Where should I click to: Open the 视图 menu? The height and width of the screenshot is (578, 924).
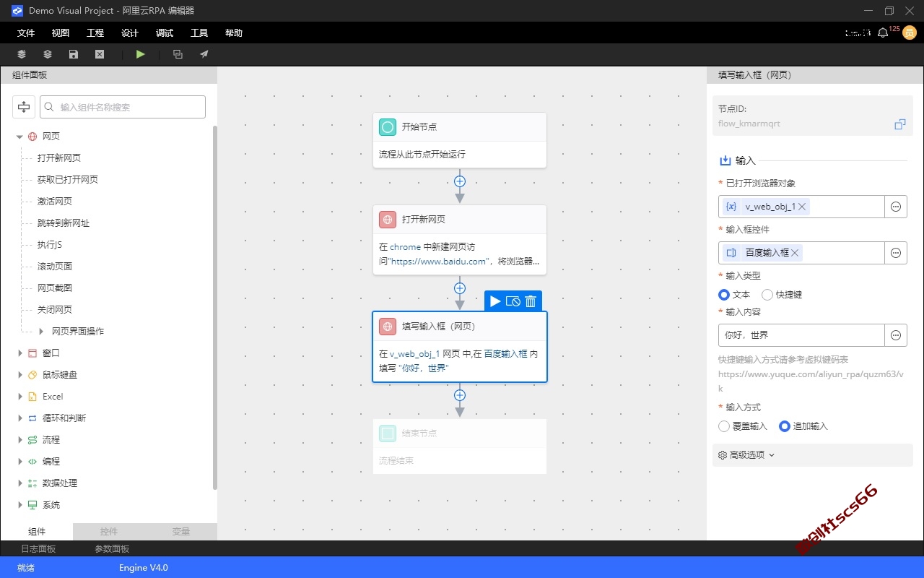(61, 33)
